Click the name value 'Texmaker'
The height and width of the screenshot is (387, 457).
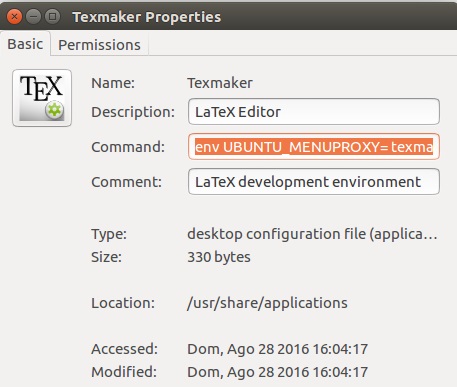[220, 83]
